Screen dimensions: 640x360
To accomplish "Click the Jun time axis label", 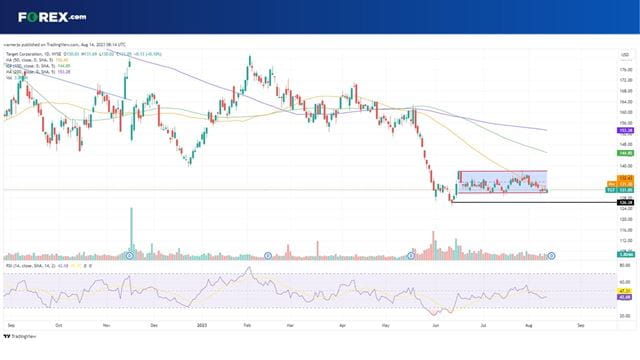I will tap(436, 326).
